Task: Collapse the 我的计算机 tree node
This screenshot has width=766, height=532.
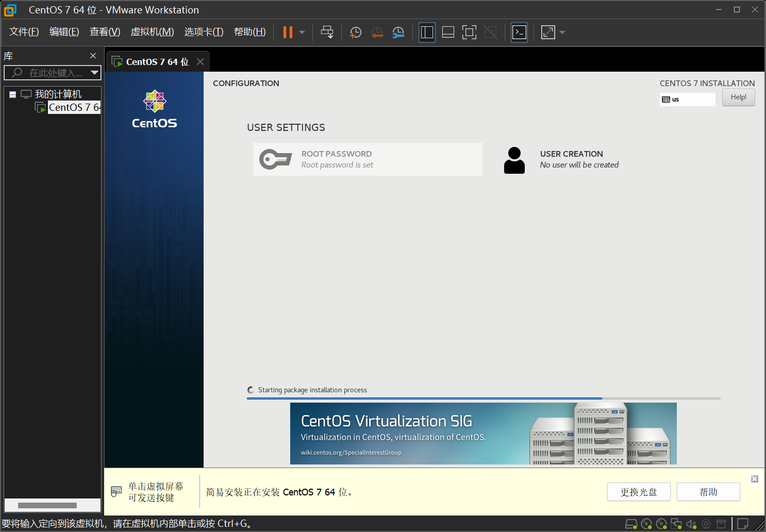Action: (x=12, y=94)
